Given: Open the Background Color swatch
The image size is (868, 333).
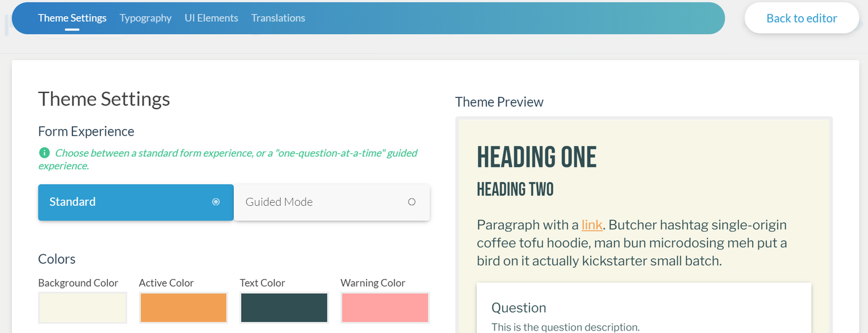Looking at the screenshot, I should 82,308.
